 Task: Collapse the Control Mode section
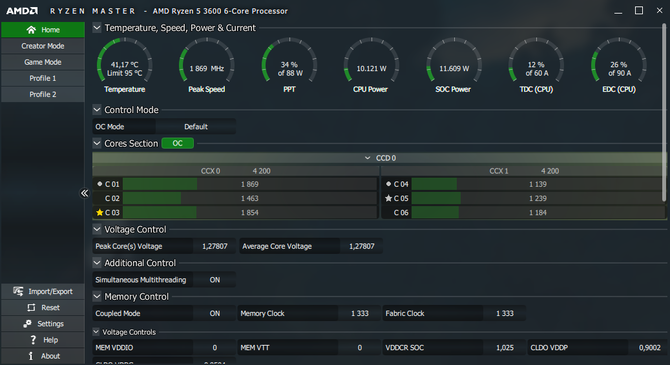pos(97,110)
